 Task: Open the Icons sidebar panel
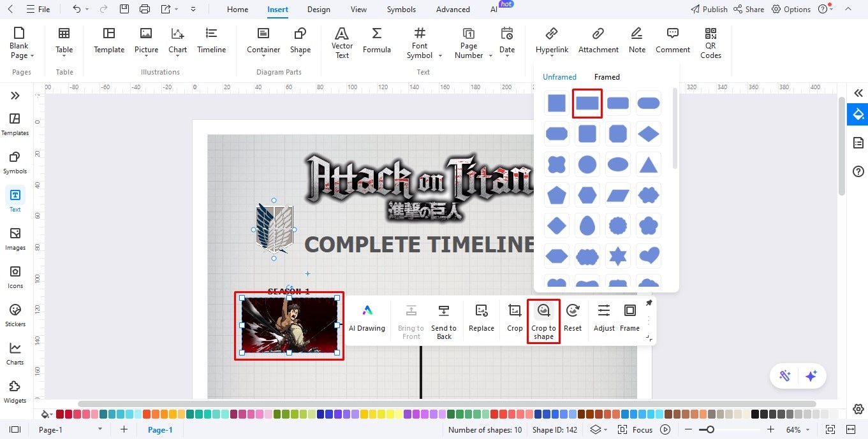pyautogui.click(x=15, y=277)
